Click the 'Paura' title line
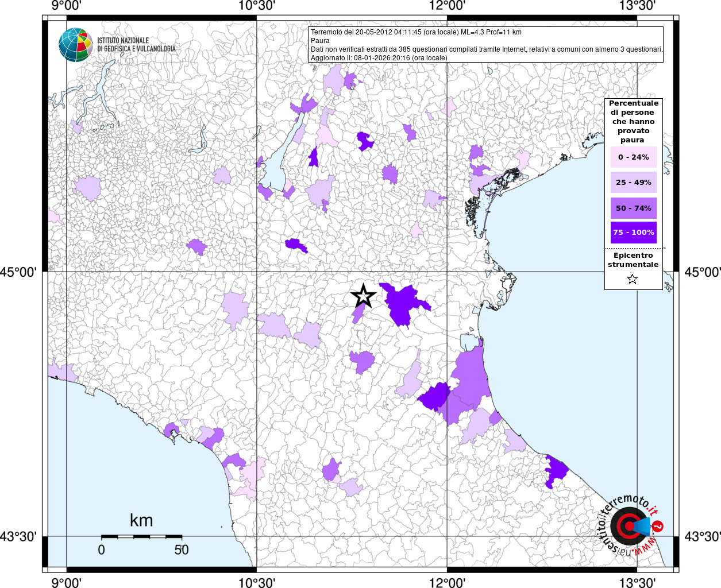The image size is (721, 588). pyautogui.click(x=320, y=41)
